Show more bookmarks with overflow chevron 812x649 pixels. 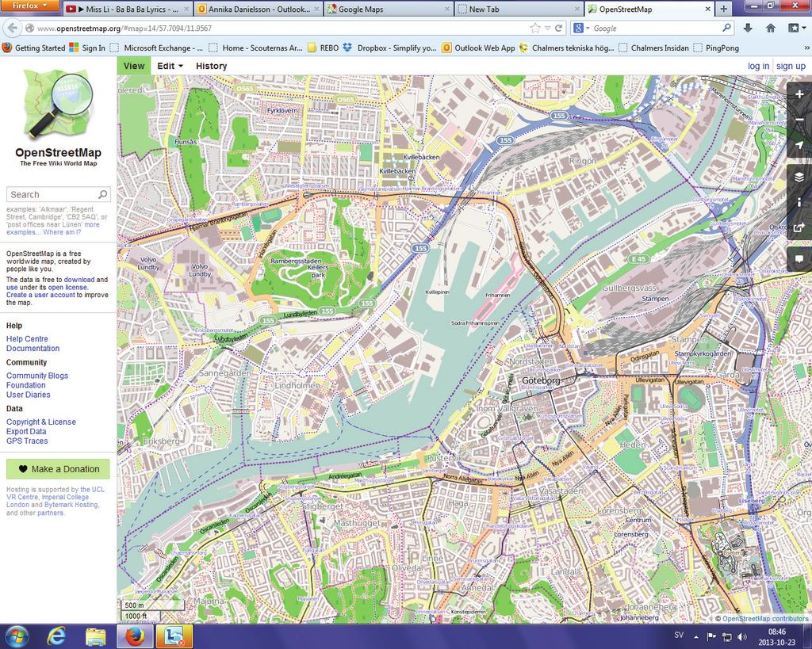click(806, 48)
